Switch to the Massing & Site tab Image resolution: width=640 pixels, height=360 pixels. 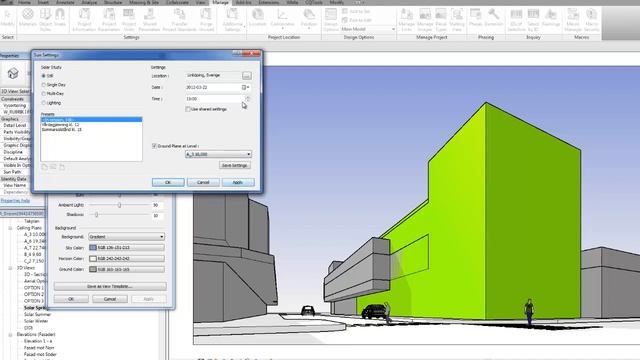click(144, 2)
